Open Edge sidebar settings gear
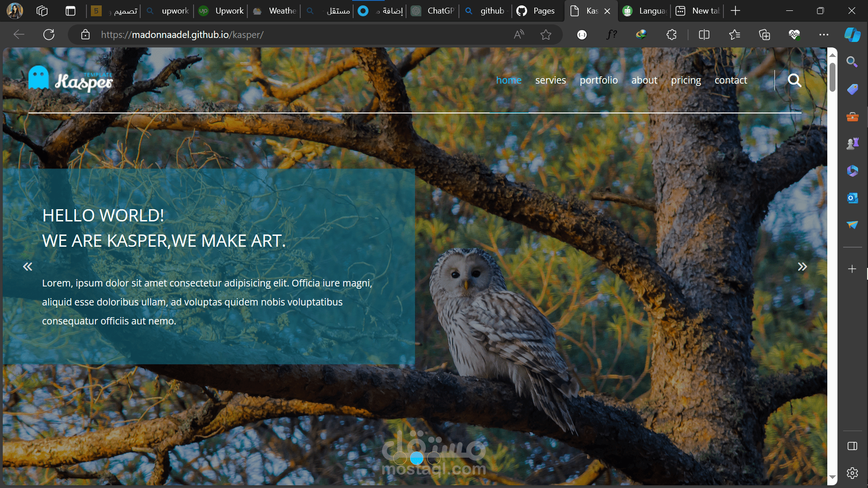Image resolution: width=868 pixels, height=488 pixels. (x=852, y=473)
